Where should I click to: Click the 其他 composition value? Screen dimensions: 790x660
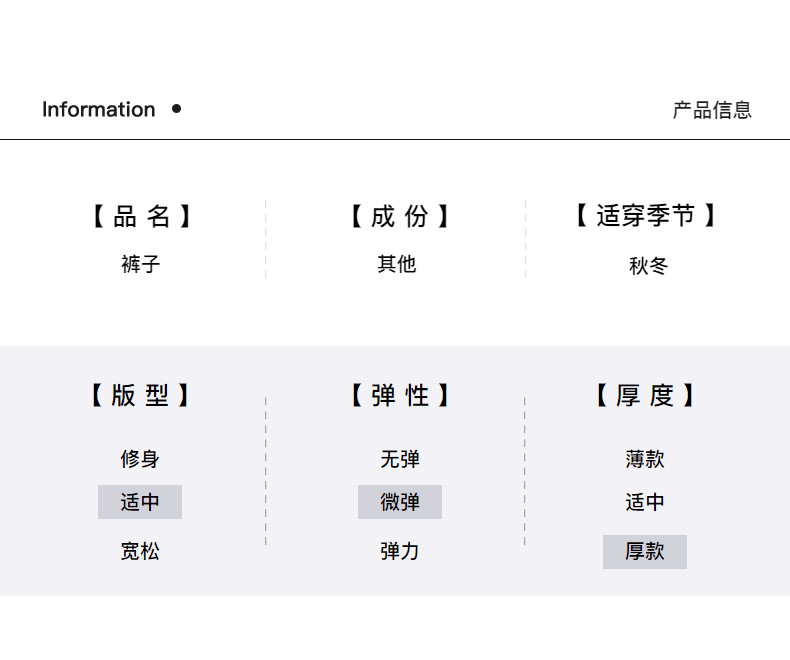pyautogui.click(x=397, y=265)
